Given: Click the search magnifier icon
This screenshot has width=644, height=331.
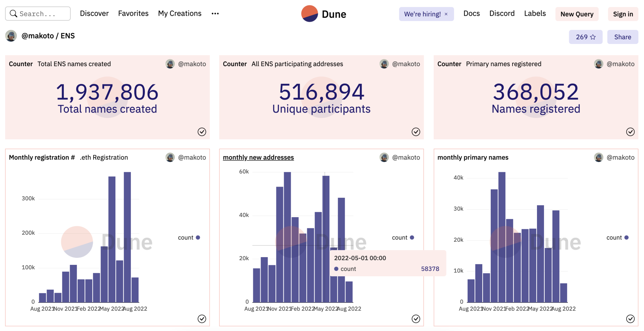Looking at the screenshot, I should tap(13, 14).
